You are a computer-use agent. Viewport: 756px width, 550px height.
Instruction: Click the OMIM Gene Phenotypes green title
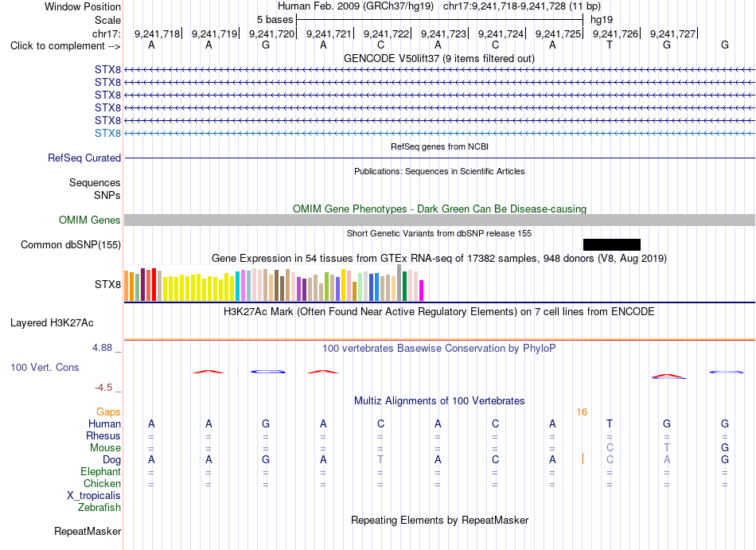[x=439, y=209]
